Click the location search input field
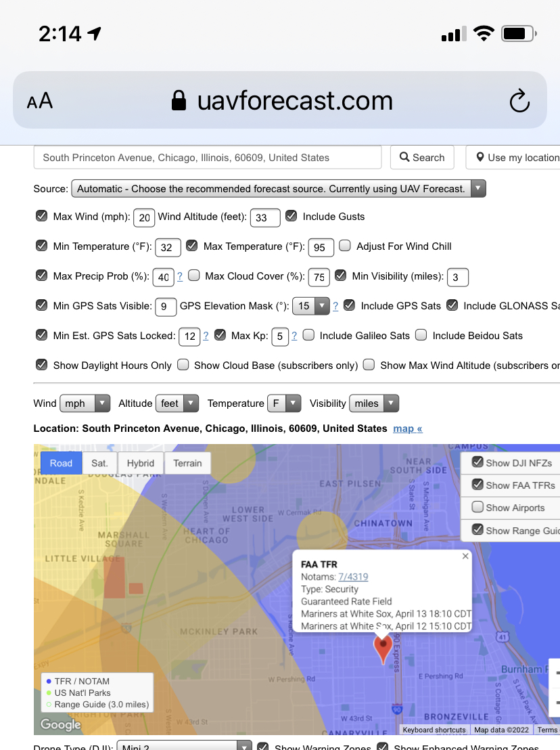 point(208,157)
